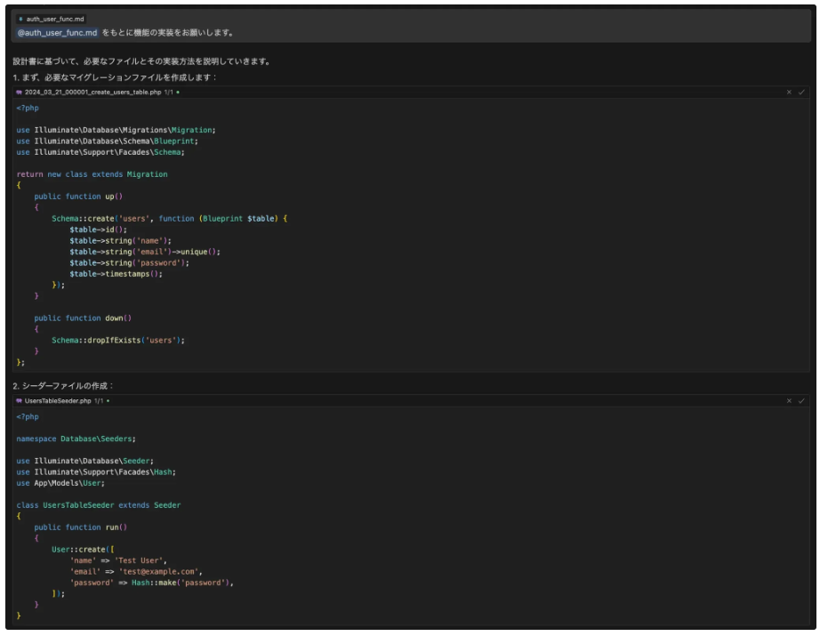Click the namespace Database\Seeders line
828x644 pixels.
pos(76,439)
